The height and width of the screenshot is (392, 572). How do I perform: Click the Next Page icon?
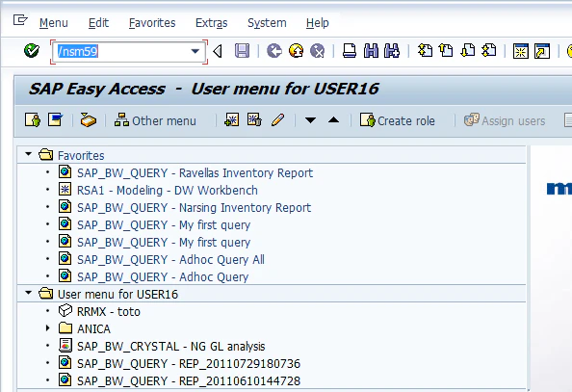[x=468, y=51]
